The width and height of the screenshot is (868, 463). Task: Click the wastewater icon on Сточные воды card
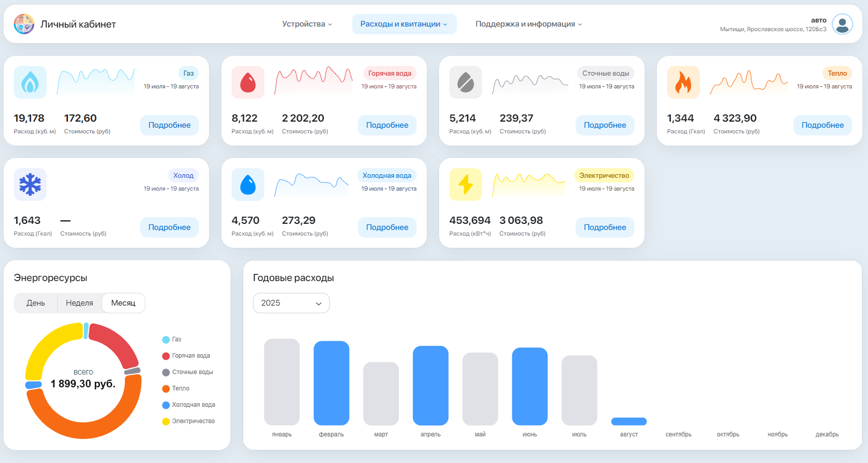[x=465, y=82]
